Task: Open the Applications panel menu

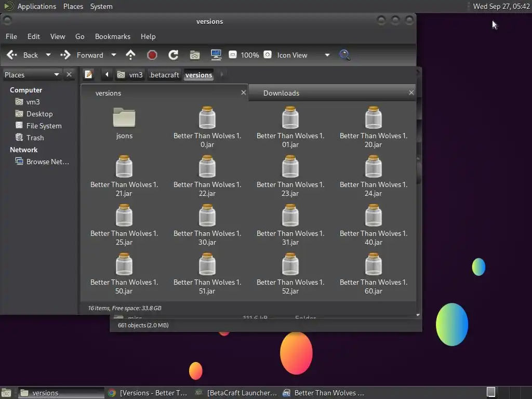Action: click(x=37, y=6)
